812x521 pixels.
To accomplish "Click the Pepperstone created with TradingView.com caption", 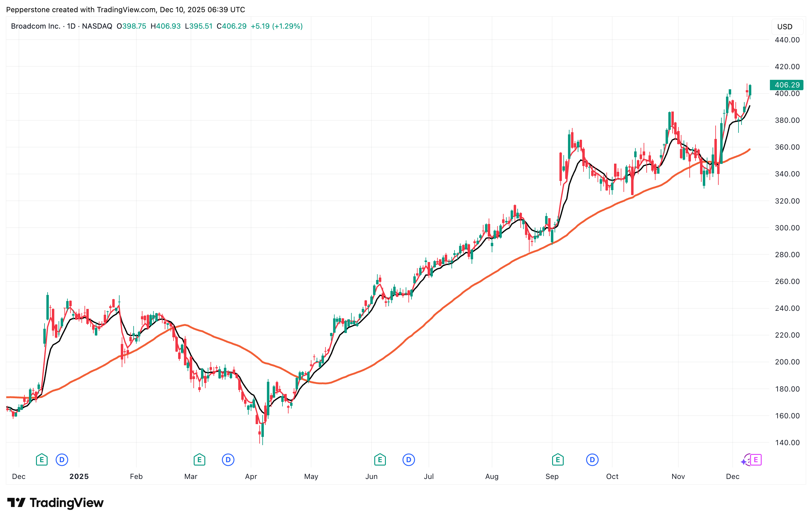I will click(x=125, y=9).
